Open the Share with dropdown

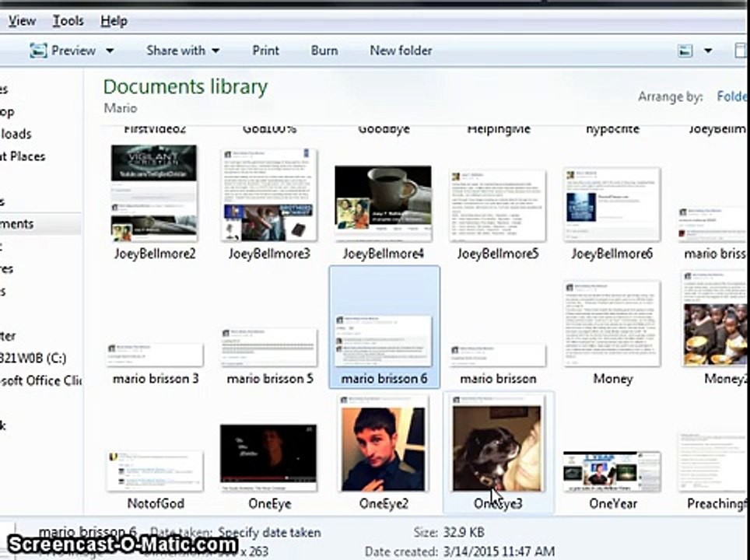[x=183, y=51]
